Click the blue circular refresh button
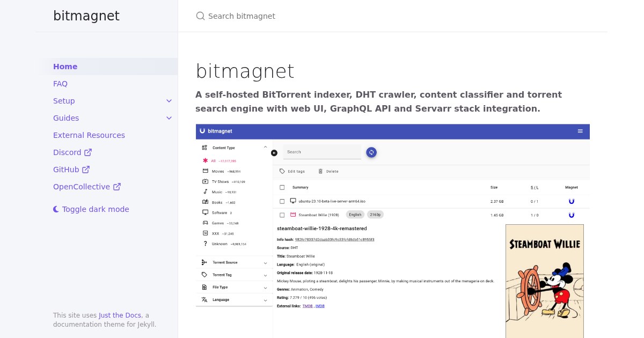This screenshot has width=644, height=338. point(371,152)
